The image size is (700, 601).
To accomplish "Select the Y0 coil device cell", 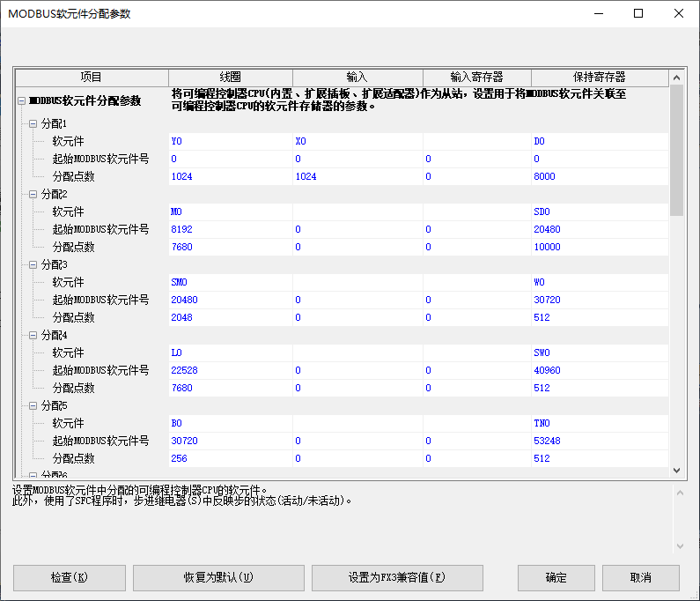I will [x=231, y=141].
